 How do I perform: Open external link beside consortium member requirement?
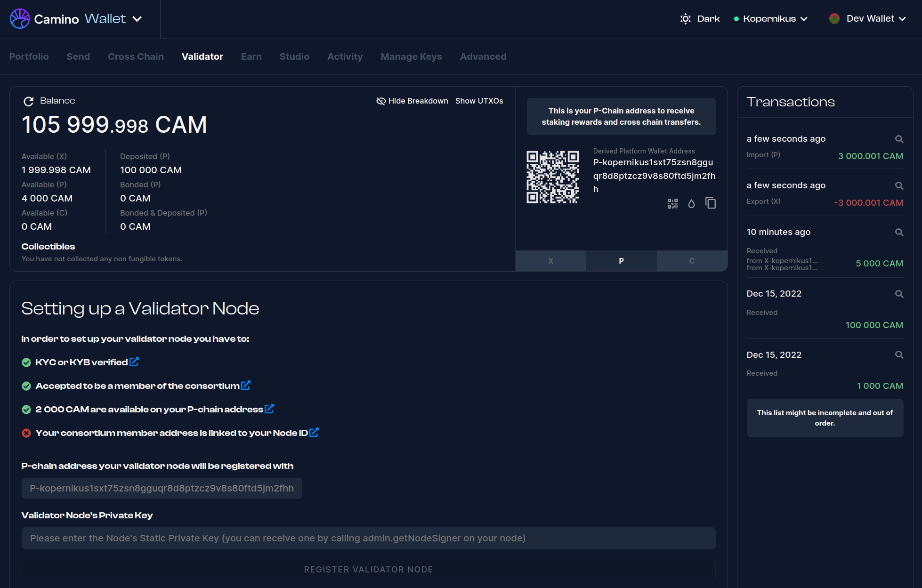[x=246, y=386]
